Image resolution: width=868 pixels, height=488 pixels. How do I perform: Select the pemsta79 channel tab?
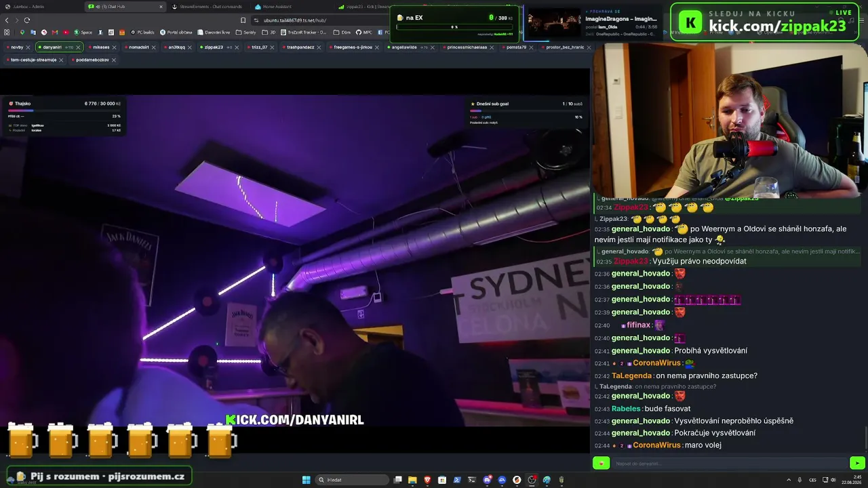(516, 47)
